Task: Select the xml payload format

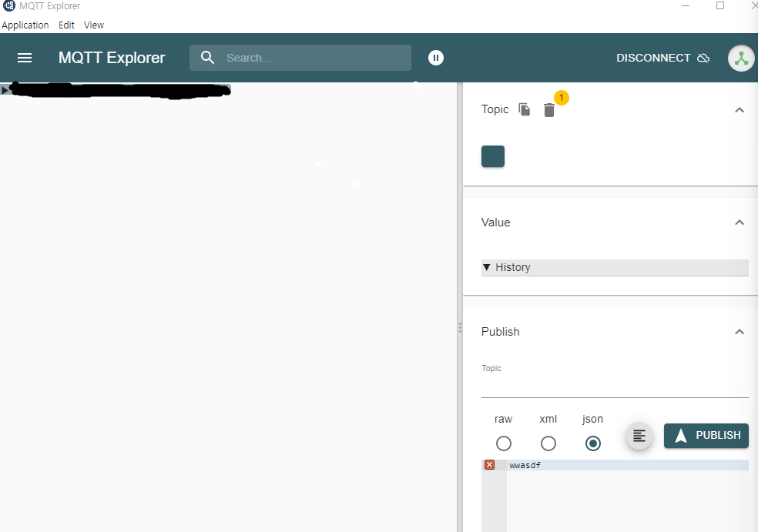Action: [x=548, y=443]
